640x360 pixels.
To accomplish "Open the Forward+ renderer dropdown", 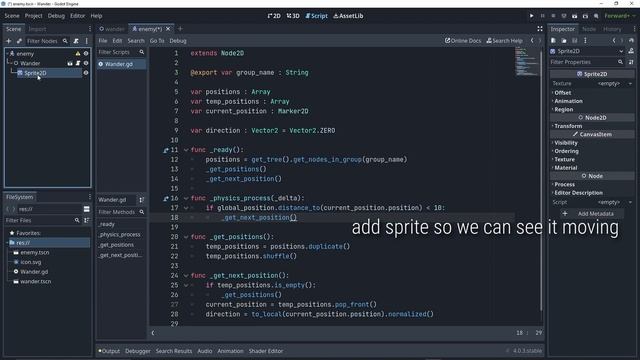I will 620,16.
